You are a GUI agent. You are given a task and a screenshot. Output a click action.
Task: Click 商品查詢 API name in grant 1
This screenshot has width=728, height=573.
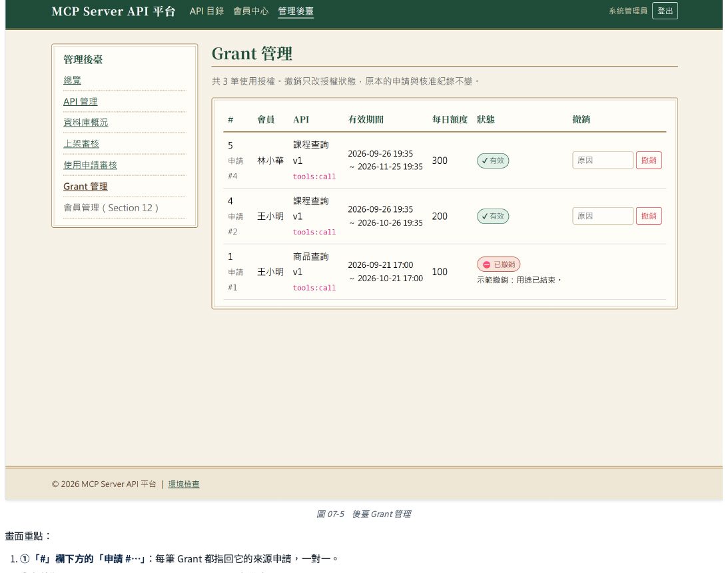[310, 257]
